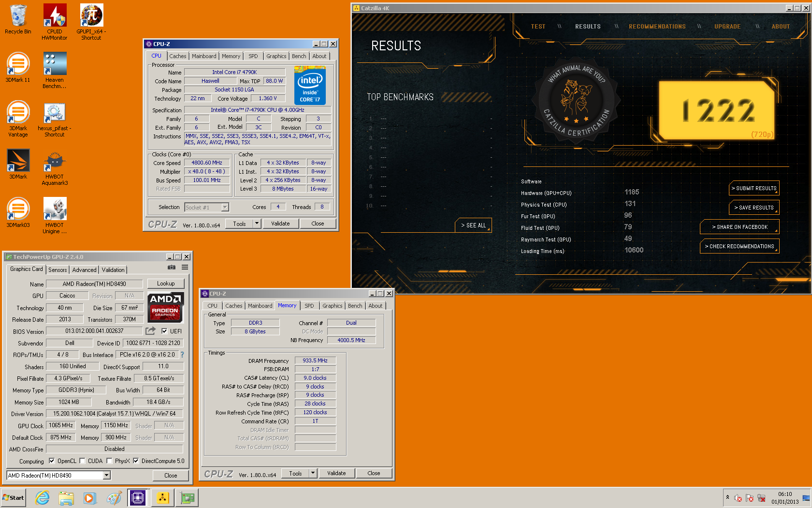The image size is (812, 508).
Task: Open Validation tab in GPU-Z
Action: [113, 270]
